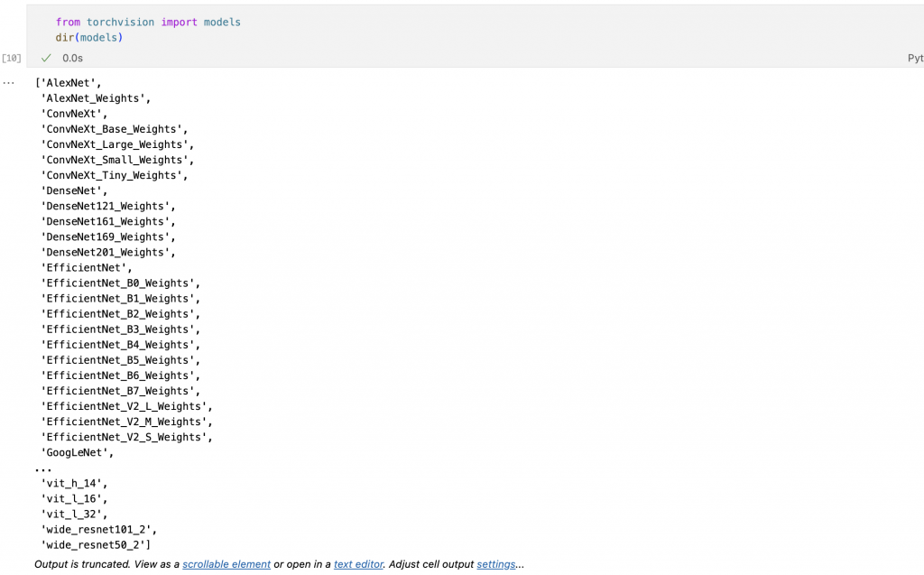Select 'EfficientNet_V2_S_Weights' line
Viewport: 924px width, 575px height.
(126, 437)
